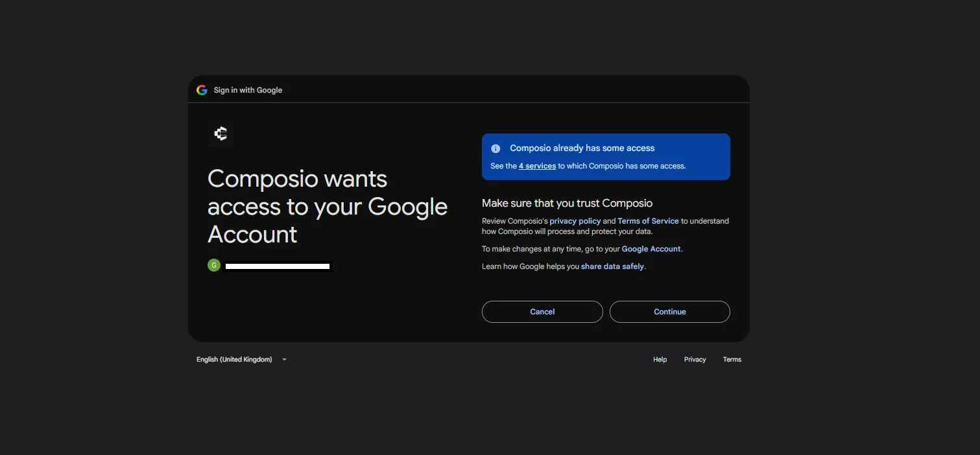Click 'Make sure that you trust Composio'
Screen dimensions: 980x455
[567, 203]
